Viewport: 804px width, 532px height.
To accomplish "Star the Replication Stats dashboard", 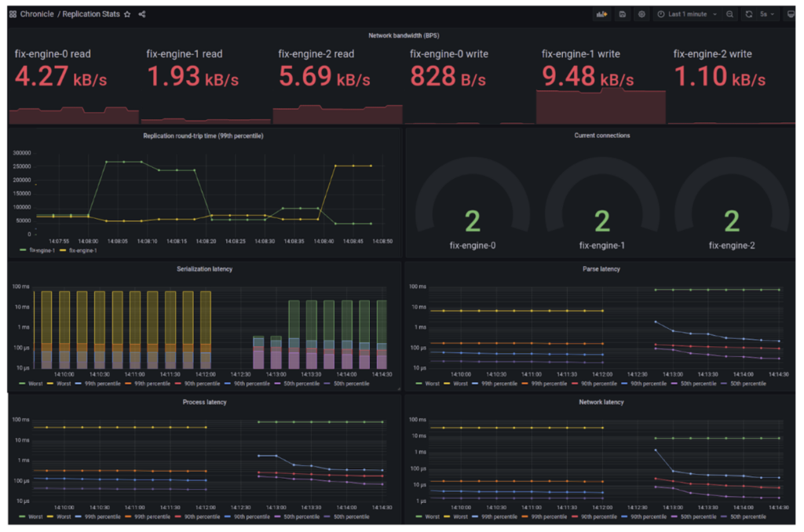I will [127, 14].
